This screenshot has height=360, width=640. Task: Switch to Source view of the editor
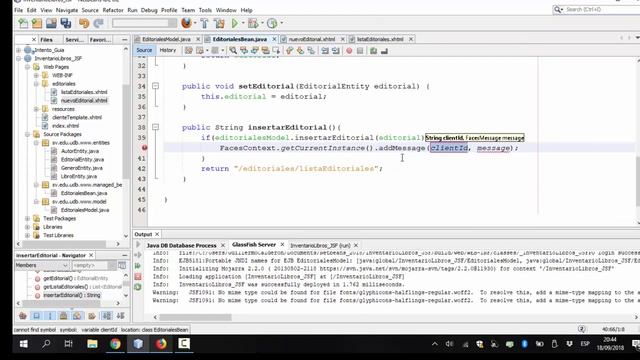[x=144, y=50]
